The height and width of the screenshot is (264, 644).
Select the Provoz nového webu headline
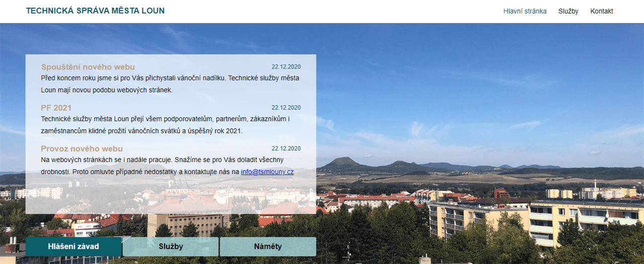click(x=82, y=148)
